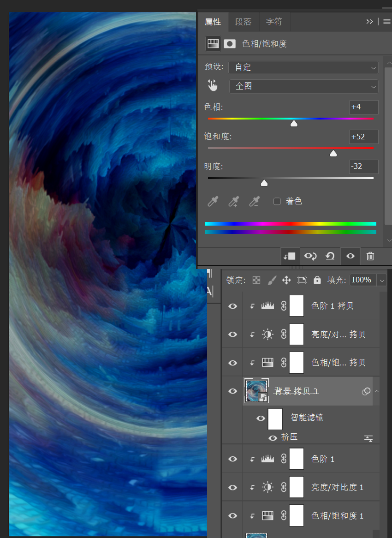
Task: Click mask thumbnail of 色相/饱和度 1
Action: [297, 515]
